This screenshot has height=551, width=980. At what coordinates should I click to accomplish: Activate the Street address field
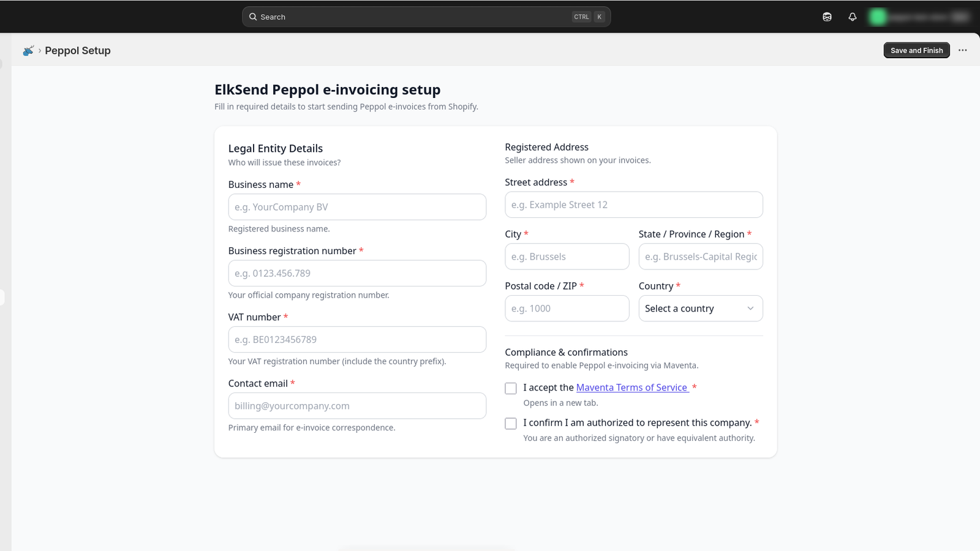(634, 204)
